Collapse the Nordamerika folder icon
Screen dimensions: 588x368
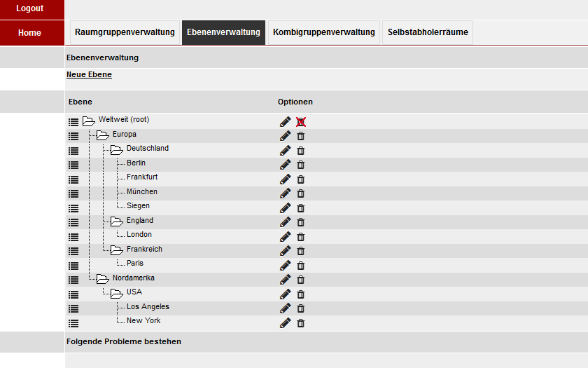(x=103, y=279)
